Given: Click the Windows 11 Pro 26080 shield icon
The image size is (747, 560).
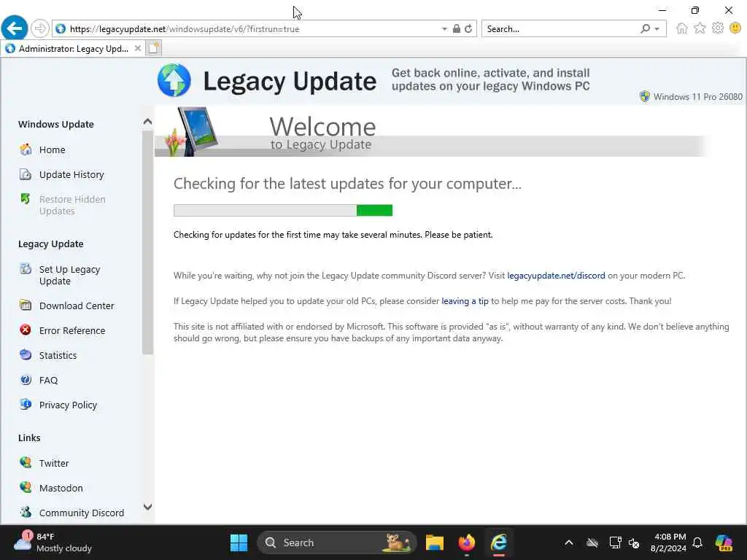Looking at the screenshot, I should 645,97.
